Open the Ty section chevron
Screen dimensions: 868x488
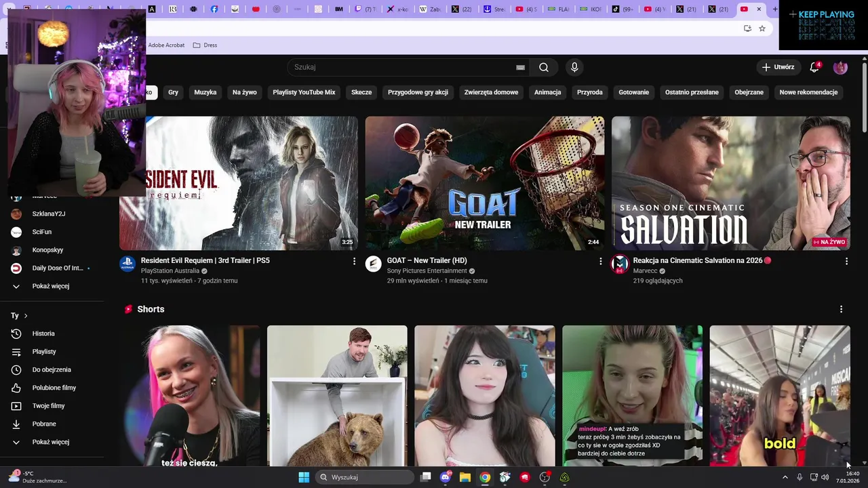[x=26, y=316]
